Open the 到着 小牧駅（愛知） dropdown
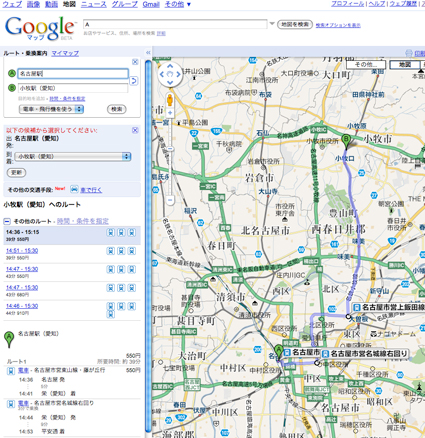The image size is (425, 438). (73, 156)
